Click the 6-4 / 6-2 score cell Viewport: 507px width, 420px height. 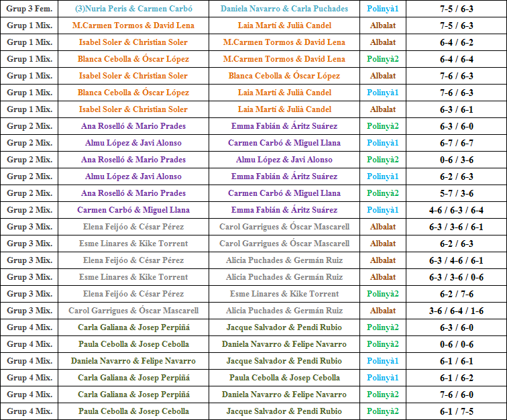[x=456, y=42]
